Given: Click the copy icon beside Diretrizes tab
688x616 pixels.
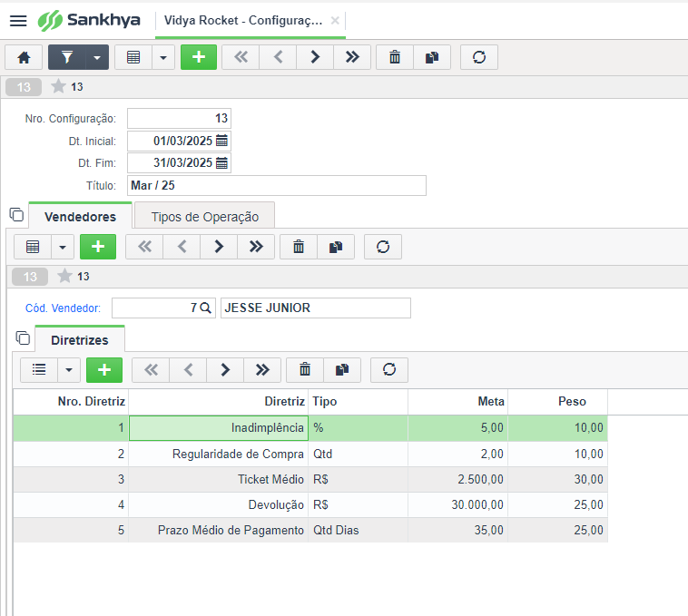Looking at the screenshot, I should pyautogui.click(x=23, y=338).
